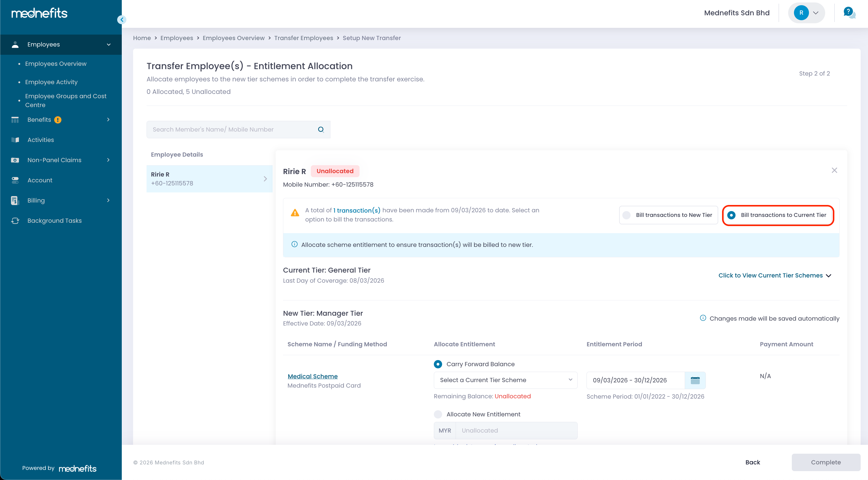The height and width of the screenshot is (480, 868).
Task: Open the Activities sidebar menu
Action: pyautogui.click(x=40, y=140)
